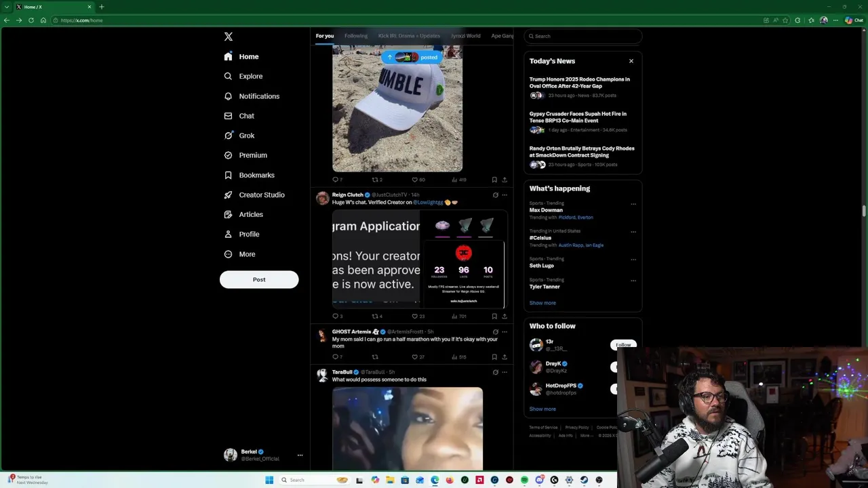Open Creator Studio from the sidebar
The width and height of the screenshot is (868, 488).
point(254,195)
